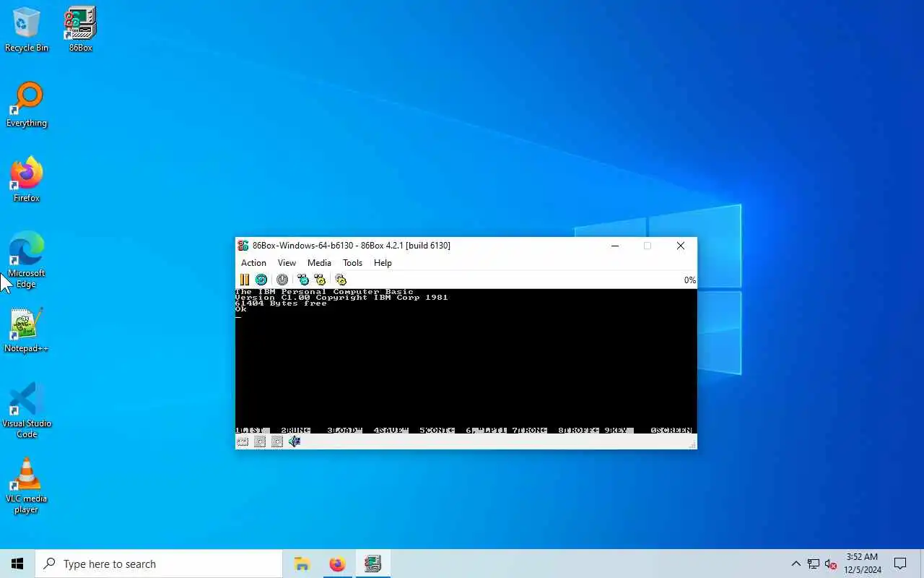
Task: Open File Explorer from the taskbar
Action: pyautogui.click(x=302, y=564)
